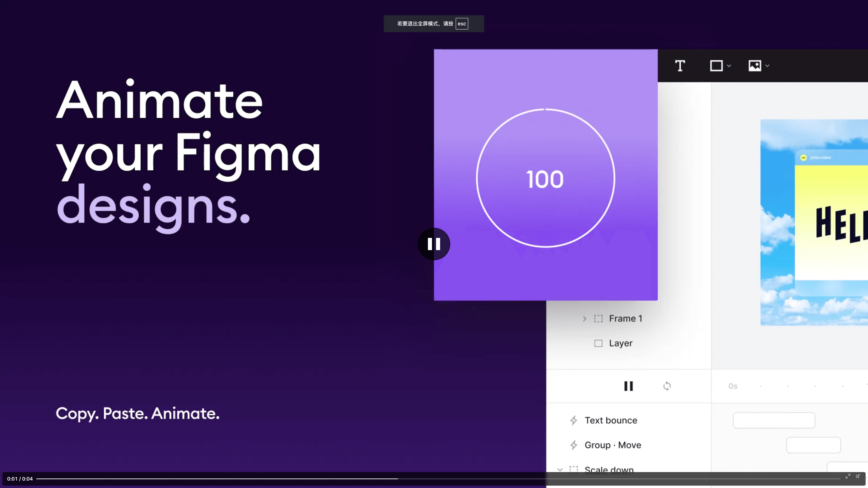Select the image tool icon
The image size is (868, 488).
click(x=755, y=66)
